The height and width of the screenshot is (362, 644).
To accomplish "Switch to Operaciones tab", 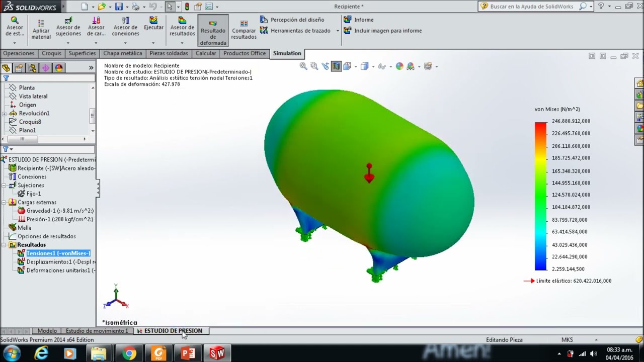I will coord(19,53).
